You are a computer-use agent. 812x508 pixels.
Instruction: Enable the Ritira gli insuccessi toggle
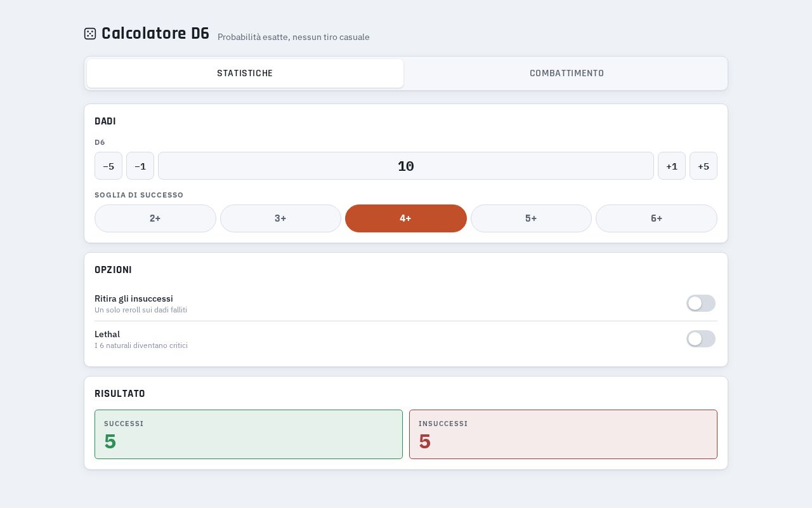701,303
